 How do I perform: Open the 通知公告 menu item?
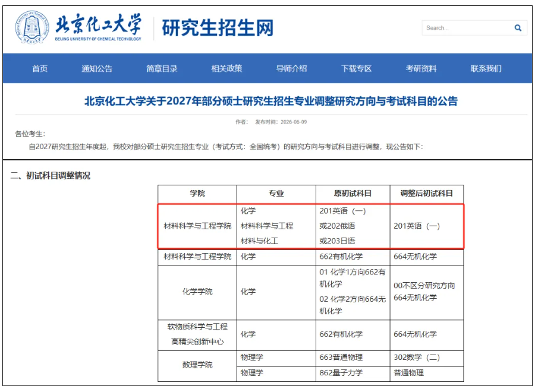pyautogui.click(x=97, y=68)
